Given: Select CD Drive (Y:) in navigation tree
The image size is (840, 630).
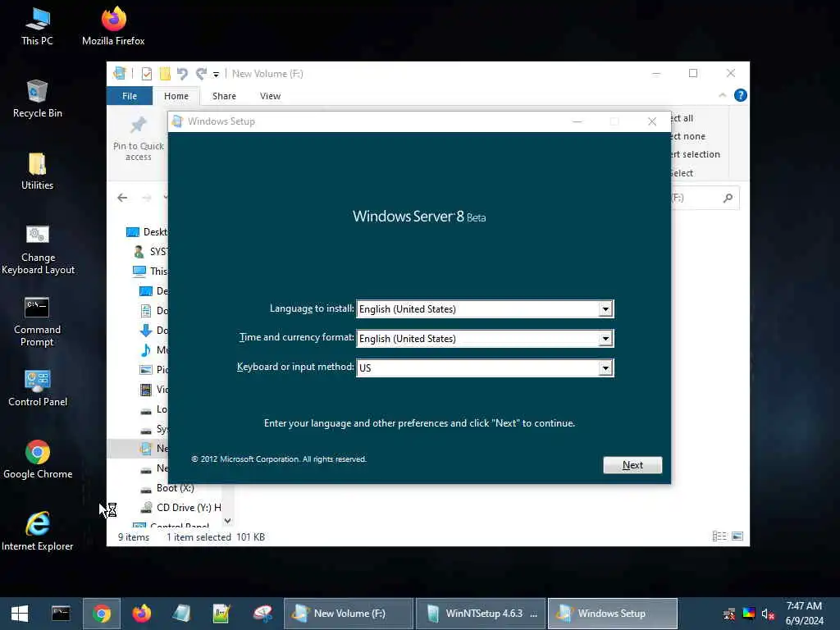Looking at the screenshot, I should (x=180, y=507).
